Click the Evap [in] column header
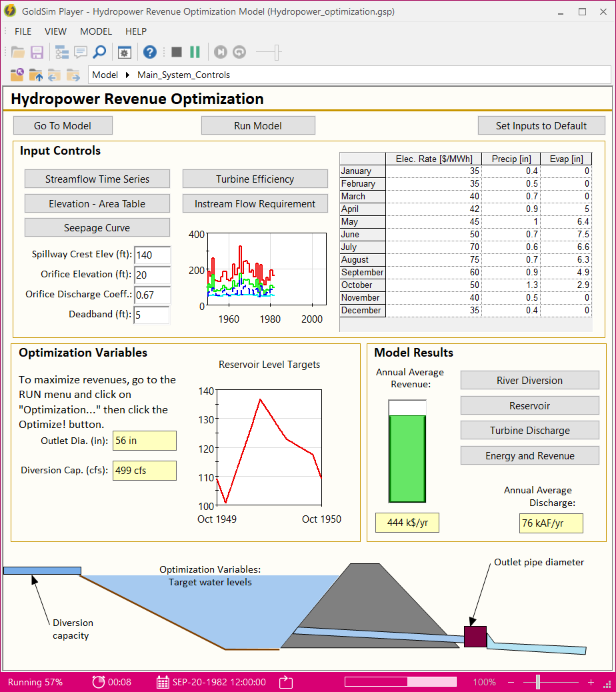Screen dimensions: 616x692 pyautogui.click(x=566, y=159)
